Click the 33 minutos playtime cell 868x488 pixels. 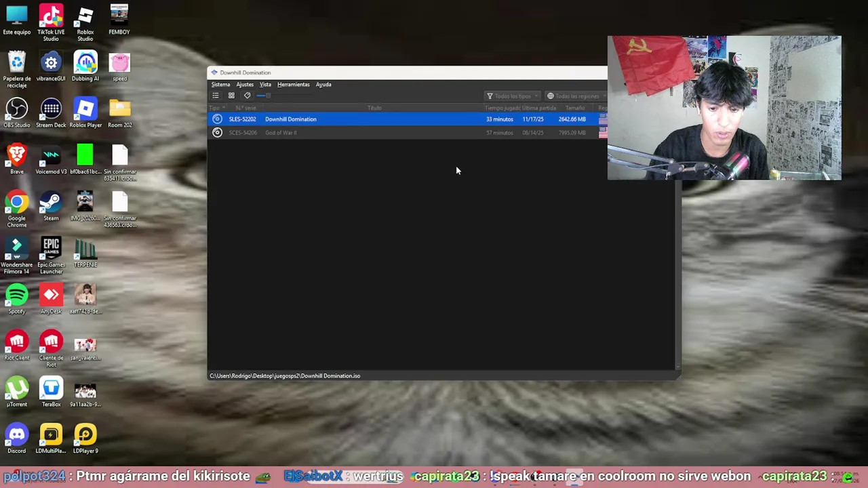coord(499,119)
